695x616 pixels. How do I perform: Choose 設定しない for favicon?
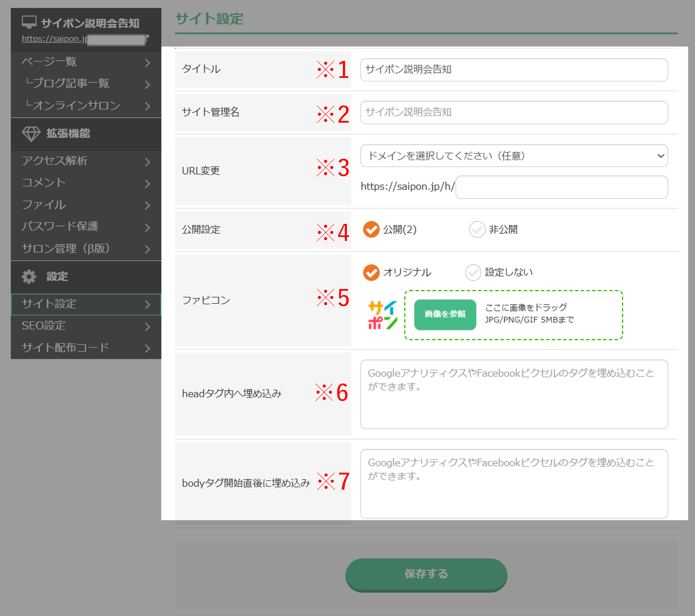pos(473,273)
